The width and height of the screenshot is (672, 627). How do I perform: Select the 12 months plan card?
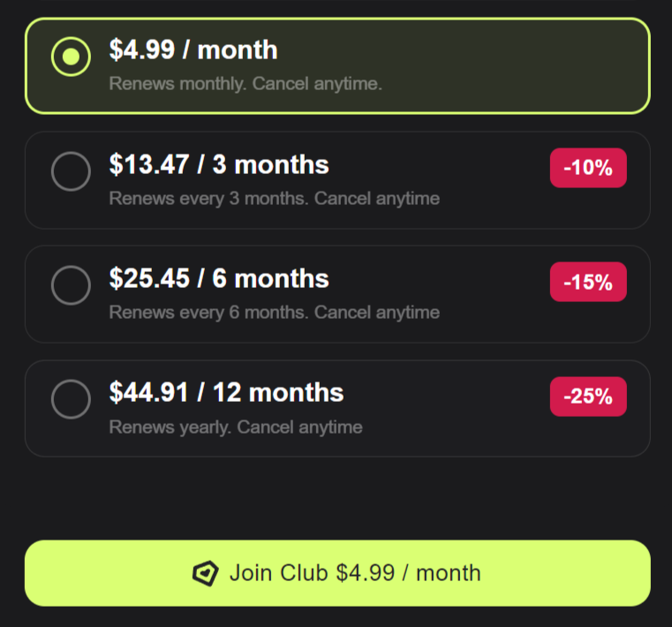coord(337,409)
